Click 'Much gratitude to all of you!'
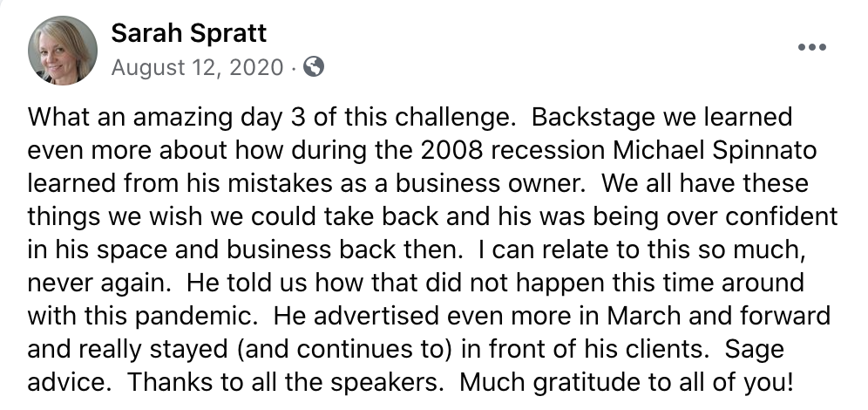 [627, 383]
